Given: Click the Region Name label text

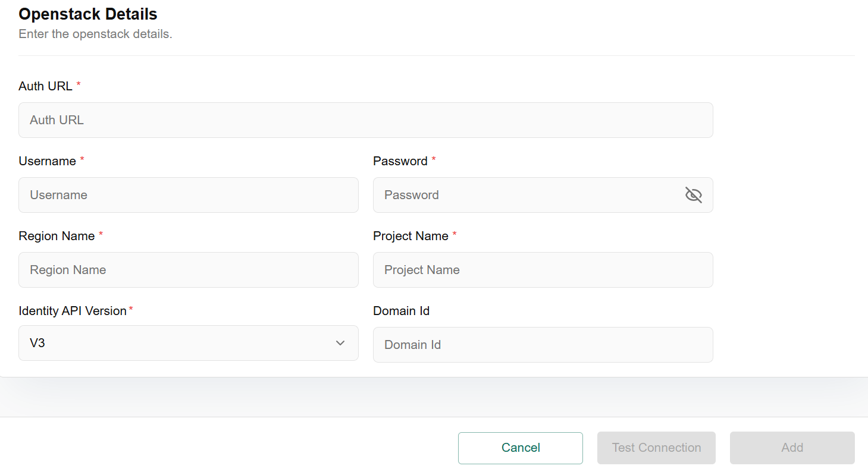Looking at the screenshot, I should pos(57,236).
